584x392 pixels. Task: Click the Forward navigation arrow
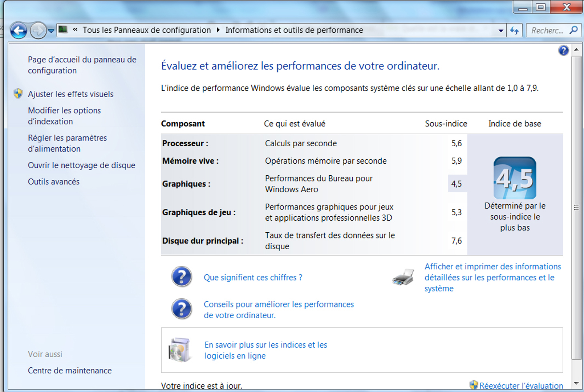pos(38,30)
